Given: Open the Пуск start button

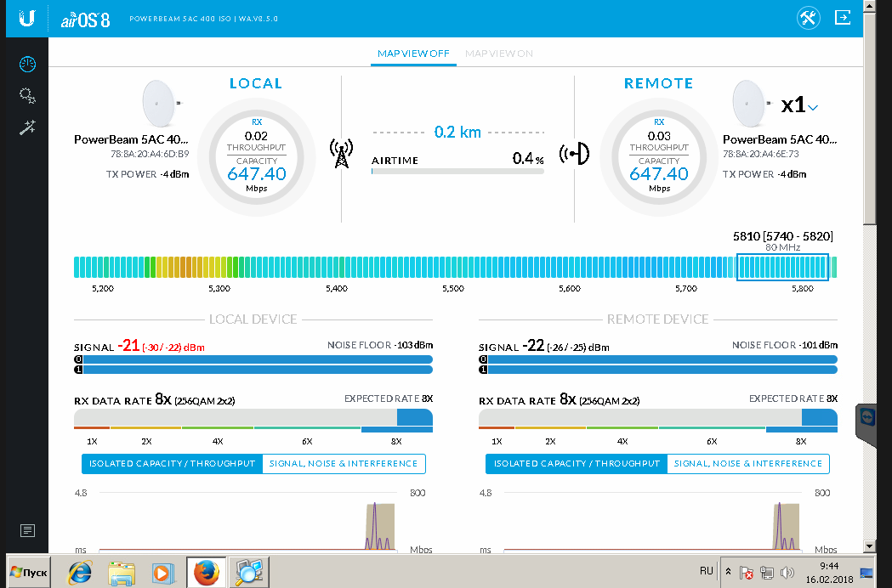Looking at the screenshot, I should click(x=28, y=572).
